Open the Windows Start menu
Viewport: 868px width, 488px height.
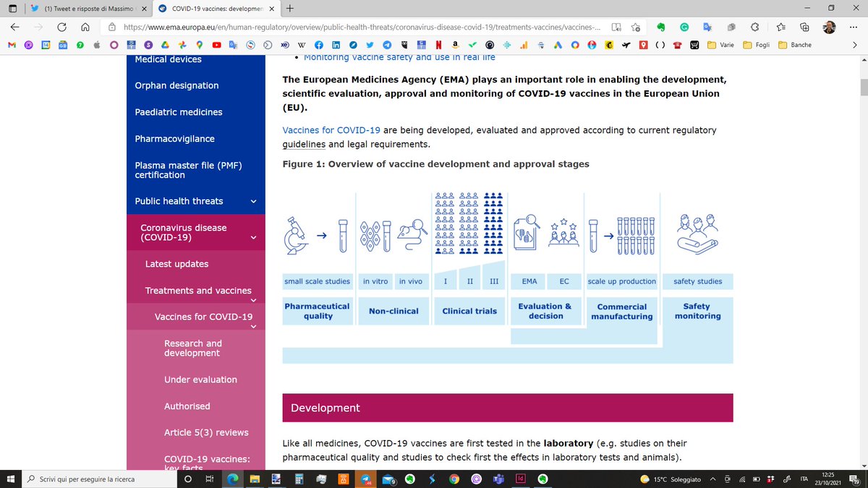(10, 479)
